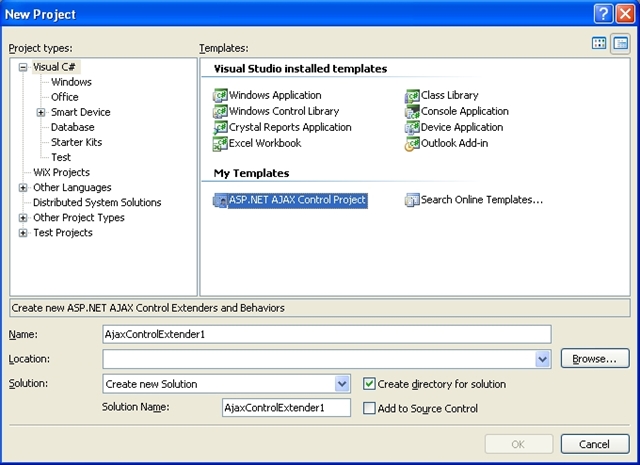Toggle Create directory for solution checkbox
The width and height of the screenshot is (640, 465).
click(x=369, y=384)
